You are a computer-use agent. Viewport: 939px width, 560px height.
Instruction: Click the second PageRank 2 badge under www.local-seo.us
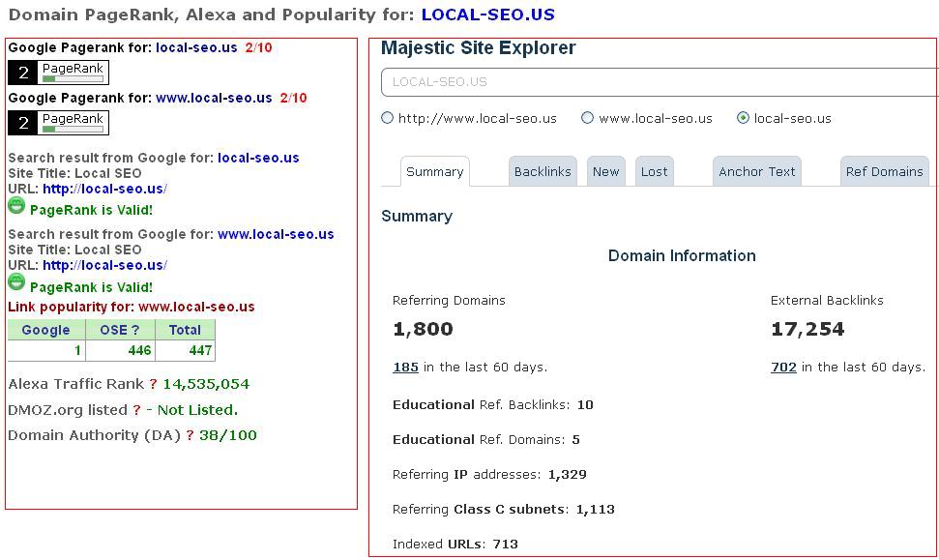58,123
